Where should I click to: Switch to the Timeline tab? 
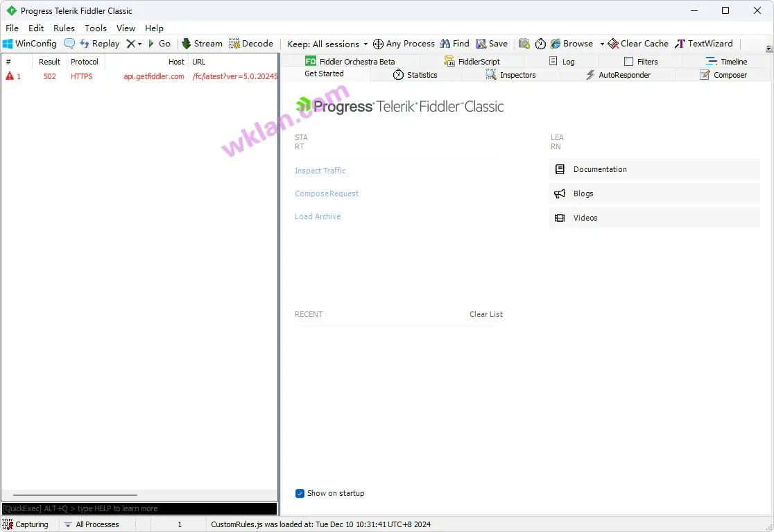(x=727, y=62)
